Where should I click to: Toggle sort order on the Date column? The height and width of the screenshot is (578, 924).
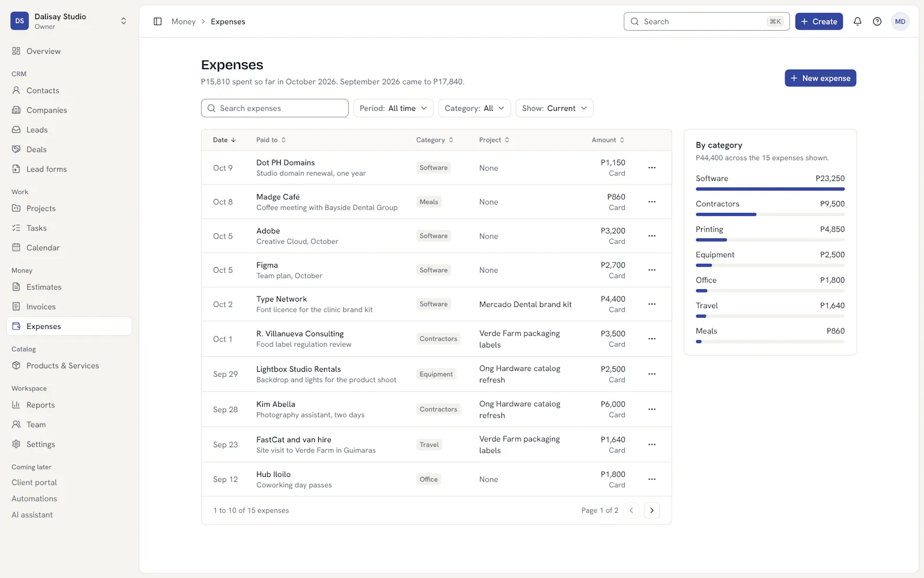point(225,140)
